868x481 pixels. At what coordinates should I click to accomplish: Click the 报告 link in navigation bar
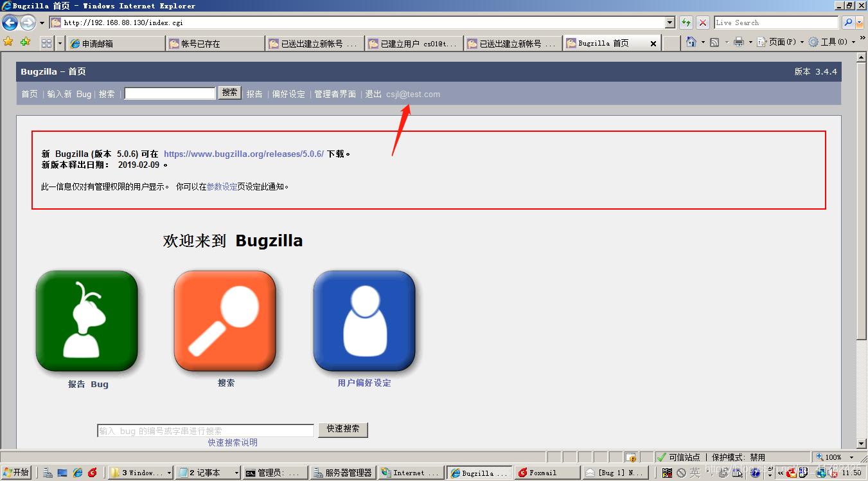pyautogui.click(x=254, y=94)
